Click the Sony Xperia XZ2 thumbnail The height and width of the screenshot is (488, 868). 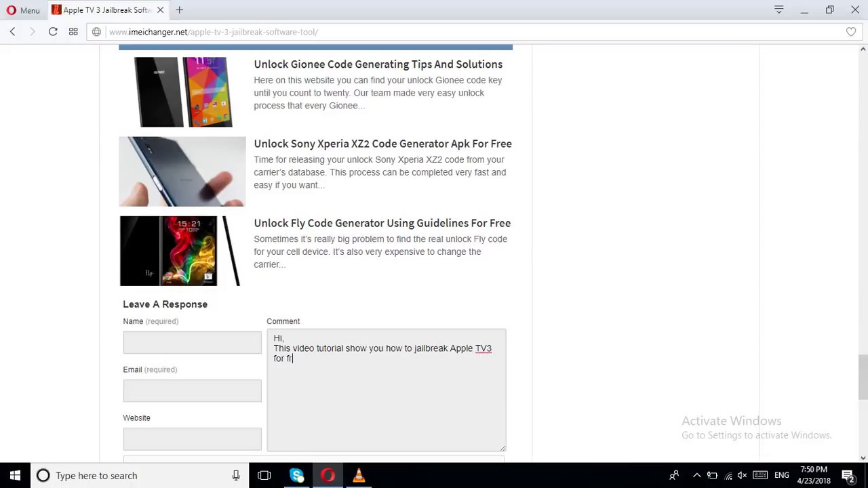point(182,171)
